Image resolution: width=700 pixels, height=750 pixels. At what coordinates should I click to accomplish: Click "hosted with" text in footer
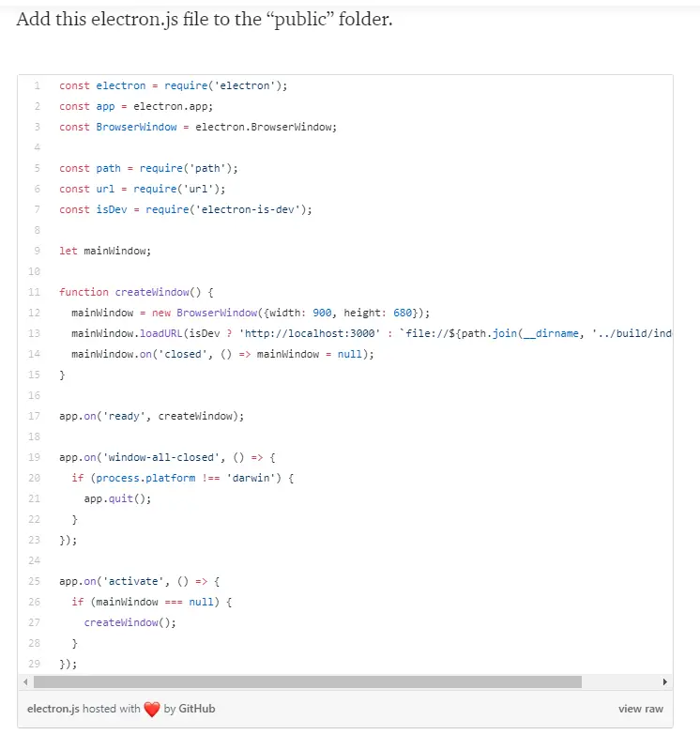[112, 709]
